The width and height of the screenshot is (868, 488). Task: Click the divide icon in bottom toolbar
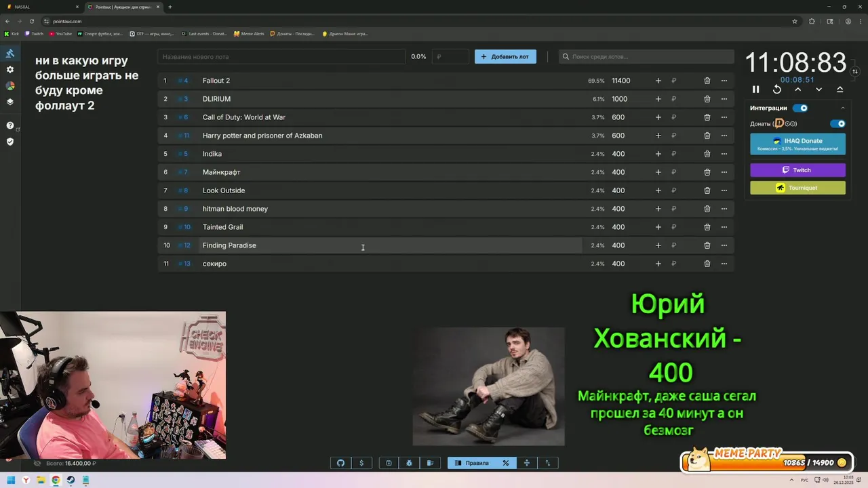(x=526, y=463)
